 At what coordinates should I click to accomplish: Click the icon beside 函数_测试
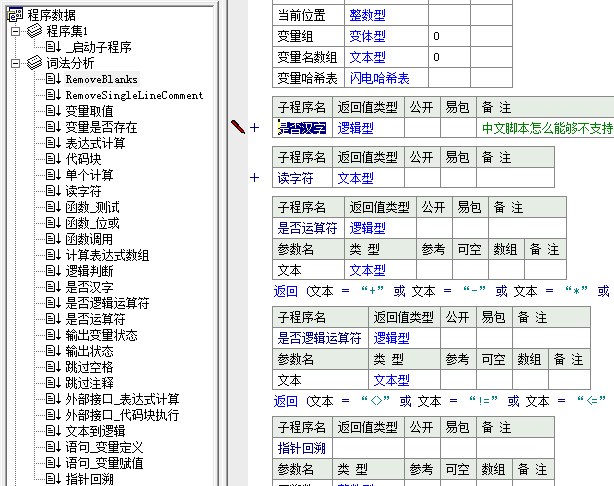click(53, 207)
